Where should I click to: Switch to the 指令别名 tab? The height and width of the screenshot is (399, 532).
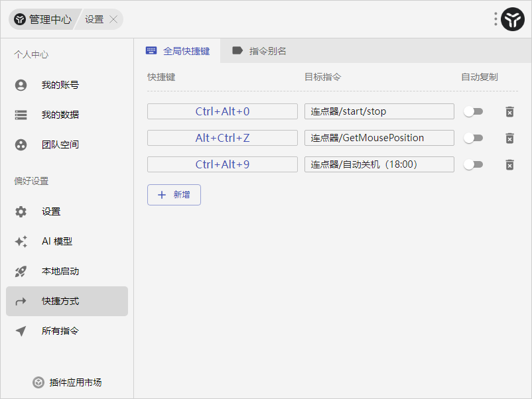pos(259,51)
